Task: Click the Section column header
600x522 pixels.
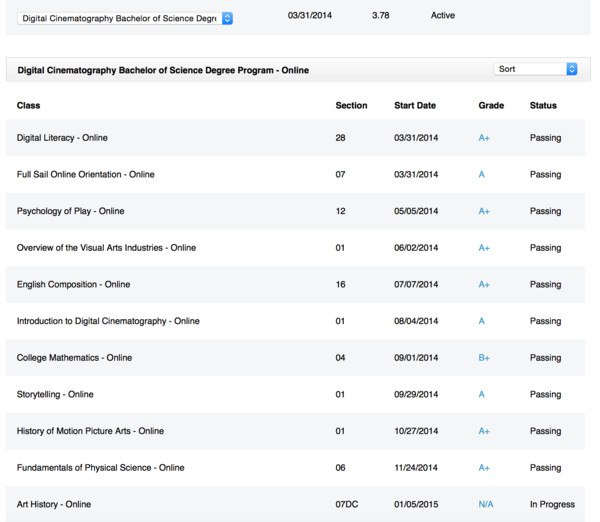Action: 351,106
